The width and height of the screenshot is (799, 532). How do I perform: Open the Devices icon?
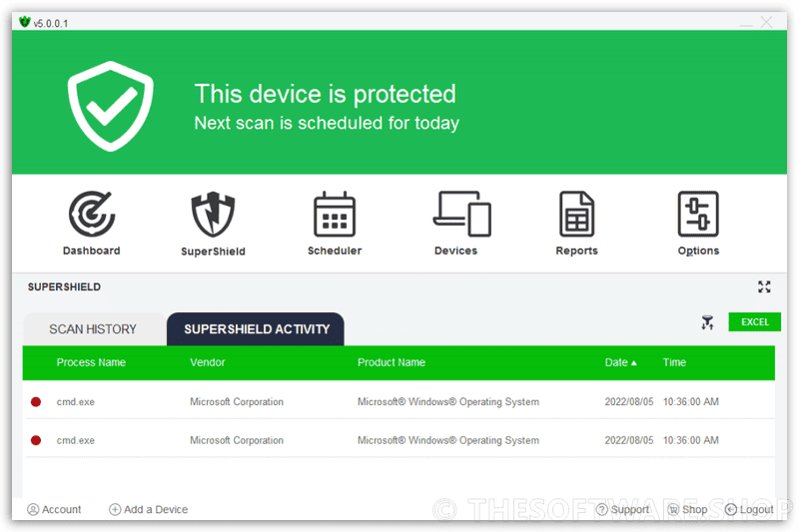point(462,214)
